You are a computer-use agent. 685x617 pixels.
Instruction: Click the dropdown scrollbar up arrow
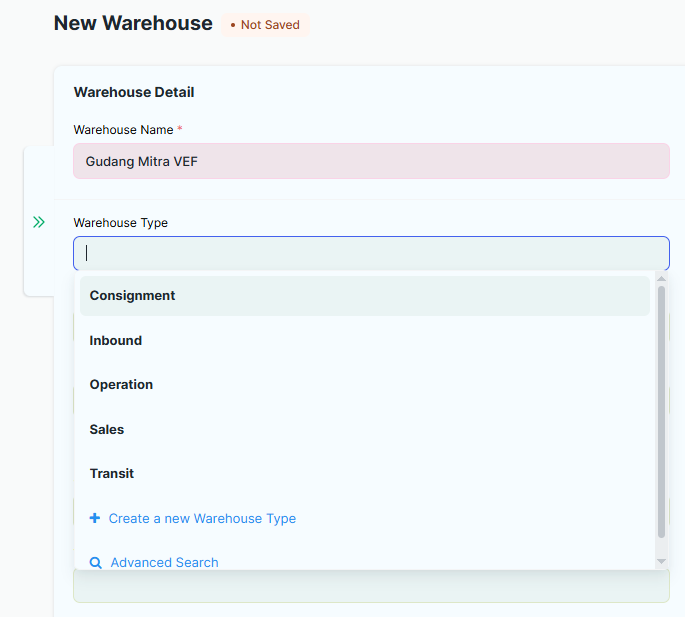(661, 279)
